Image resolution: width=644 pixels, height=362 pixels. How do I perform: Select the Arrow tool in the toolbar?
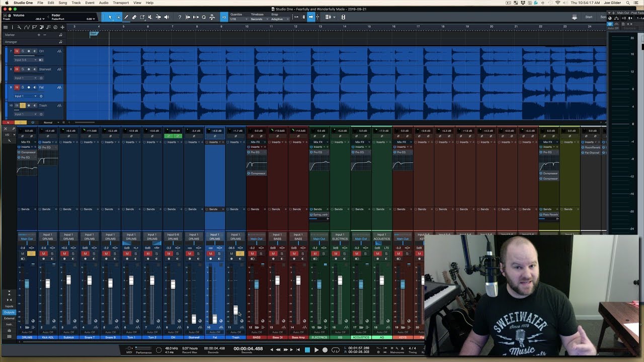[x=111, y=17]
